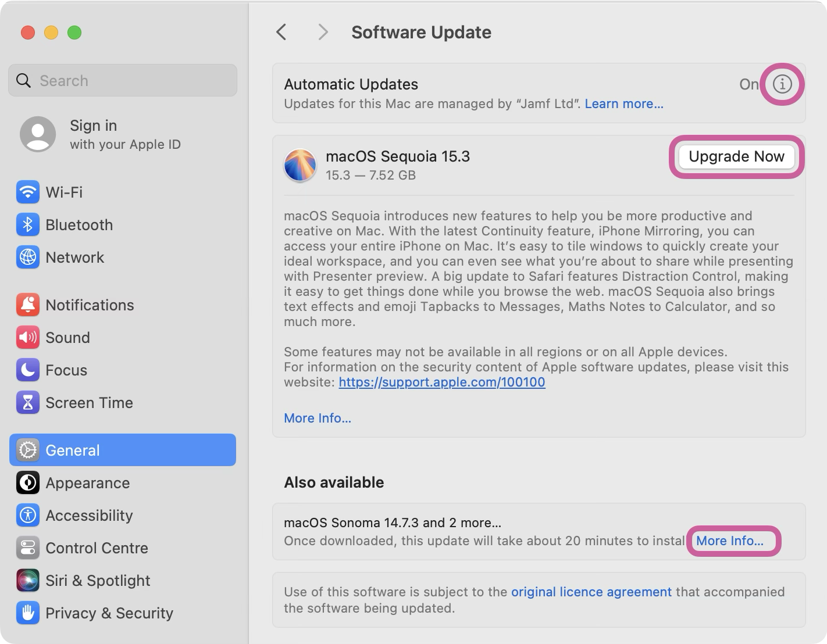Click macOS Sonoma 14.7.3 and 2 more text

pos(393,523)
